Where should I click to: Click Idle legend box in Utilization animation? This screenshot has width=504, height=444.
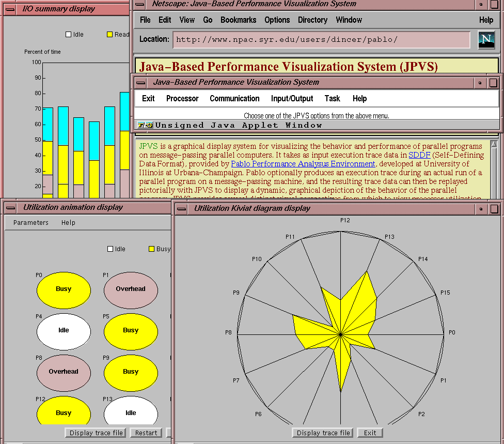(x=111, y=249)
